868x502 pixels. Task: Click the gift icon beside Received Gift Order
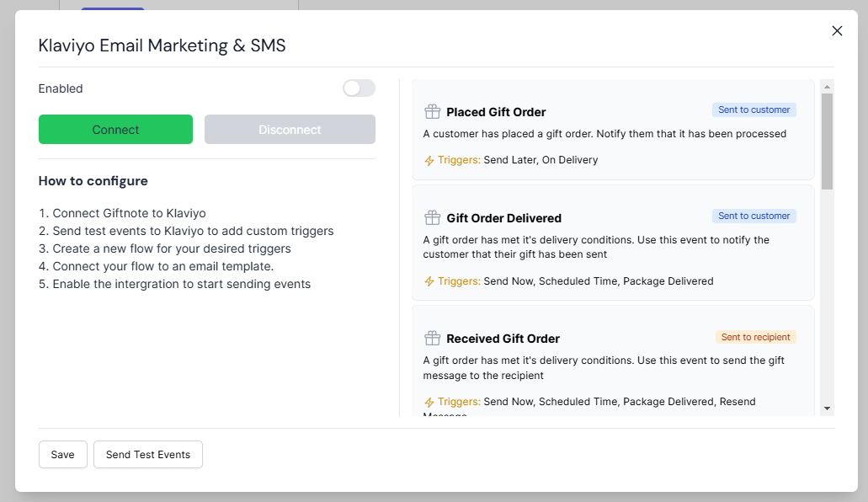pos(433,338)
